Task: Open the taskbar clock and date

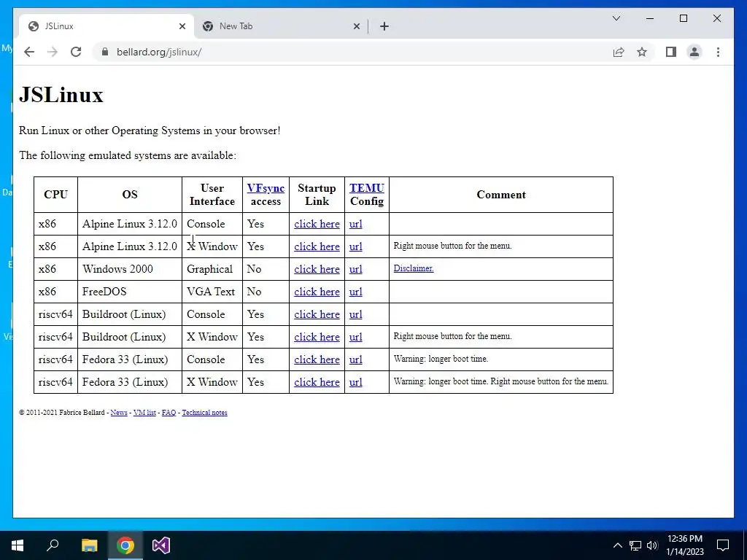Action: (684, 545)
